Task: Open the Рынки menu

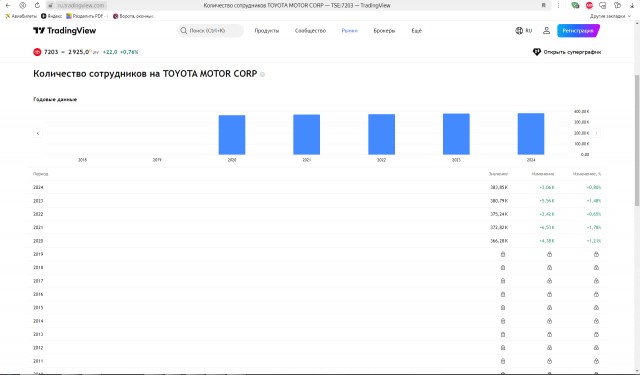Action: tap(349, 31)
